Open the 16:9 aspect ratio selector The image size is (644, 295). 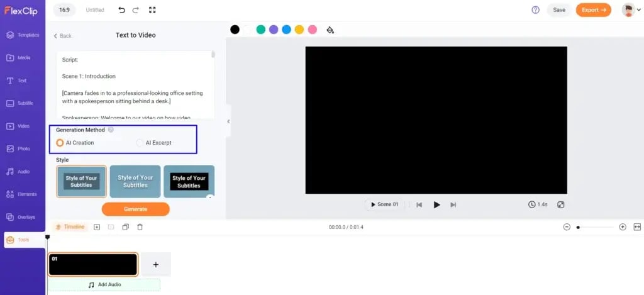coord(65,10)
